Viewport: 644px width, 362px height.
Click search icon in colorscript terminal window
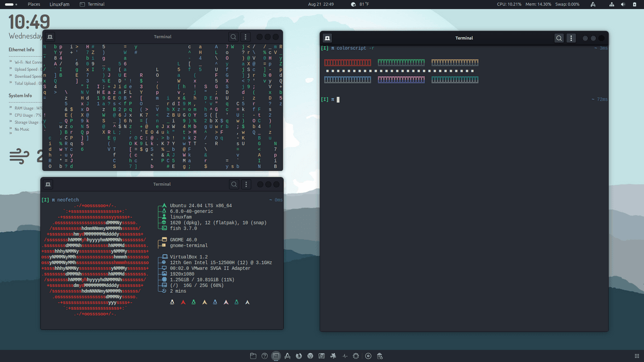(x=559, y=38)
